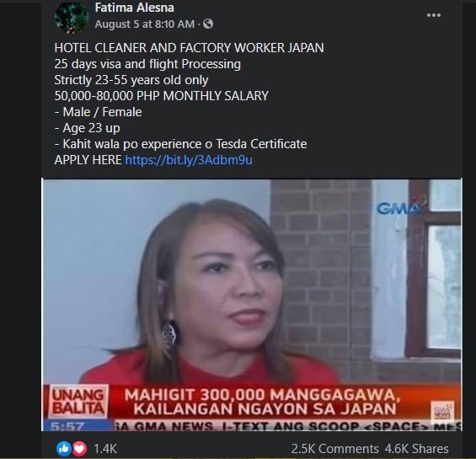Open the GMA news screenshot image
Screen dimensions: 476x459
(x=252, y=305)
